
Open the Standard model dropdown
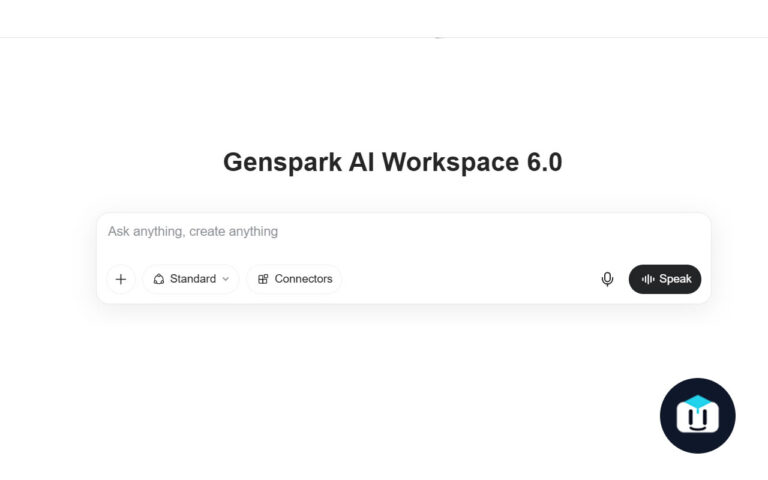pyautogui.click(x=191, y=279)
